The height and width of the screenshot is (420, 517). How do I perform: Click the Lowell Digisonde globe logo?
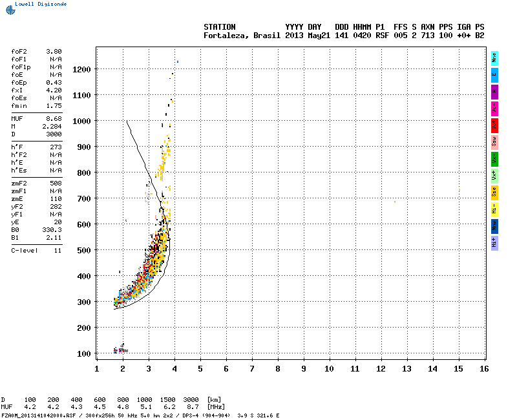pos(10,10)
